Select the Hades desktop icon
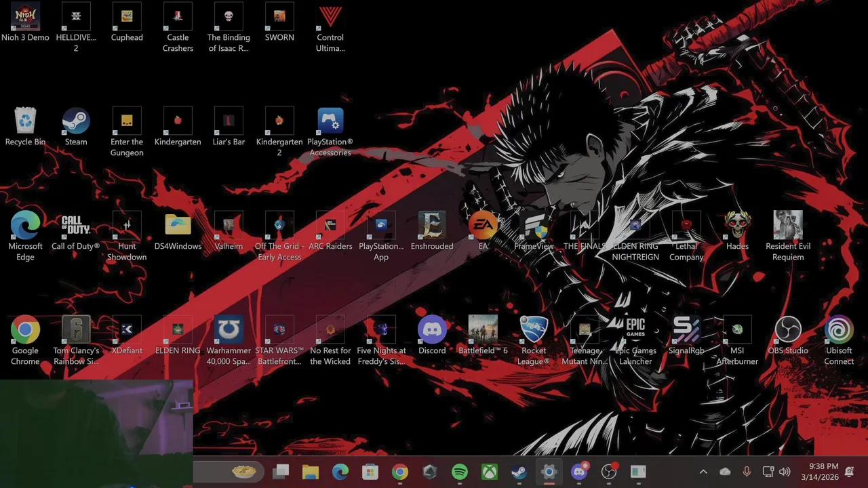The height and width of the screenshot is (488, 868). tap(737, 231)
